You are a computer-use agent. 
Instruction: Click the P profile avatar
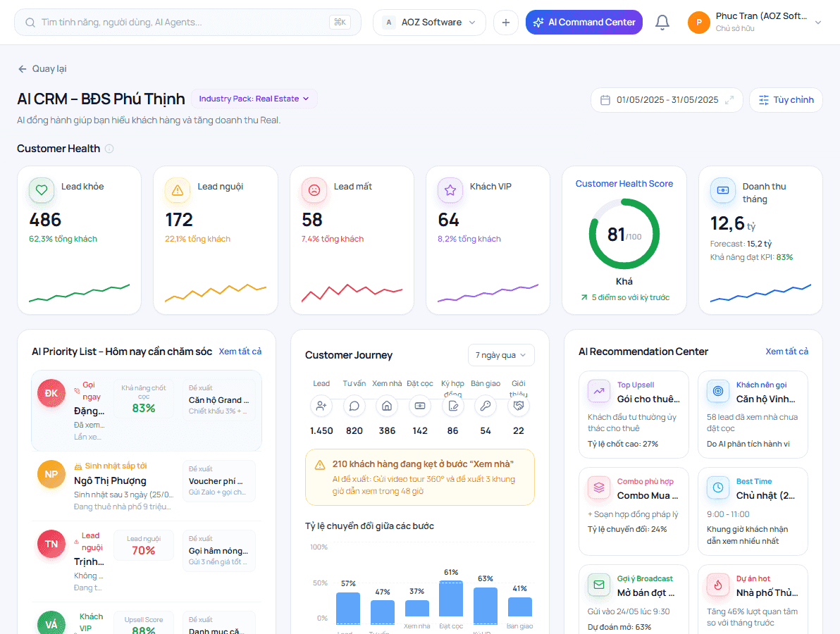coord(698,23)
